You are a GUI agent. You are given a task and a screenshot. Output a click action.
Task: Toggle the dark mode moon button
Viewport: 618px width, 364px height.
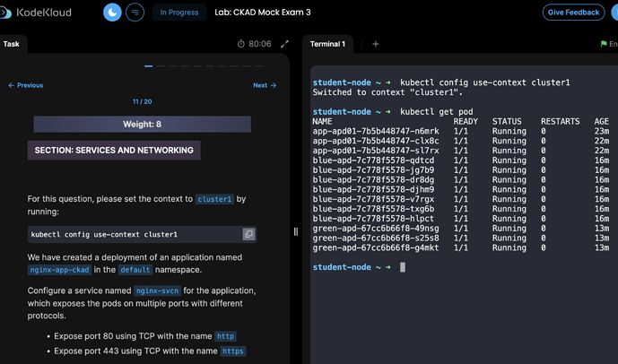(112, 13)
